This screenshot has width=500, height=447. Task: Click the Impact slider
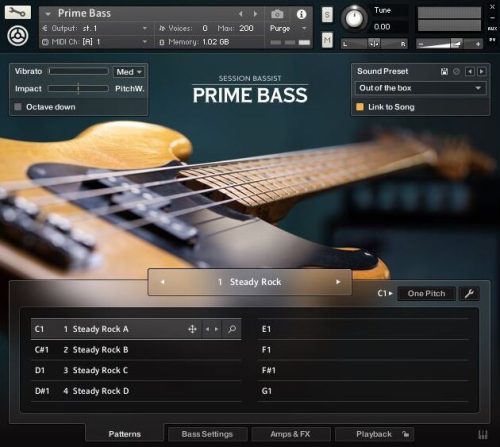pyautogui.click(x=78, y=88)
